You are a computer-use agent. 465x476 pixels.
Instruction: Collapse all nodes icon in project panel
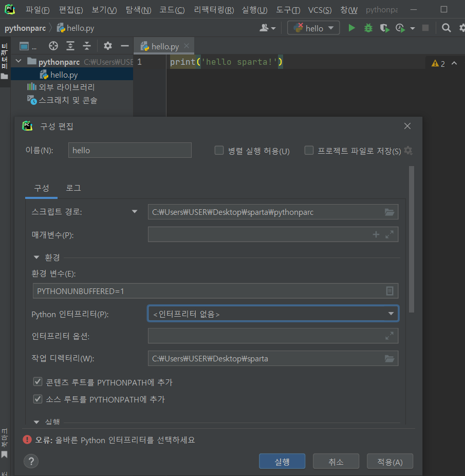(x=87, y=46)
